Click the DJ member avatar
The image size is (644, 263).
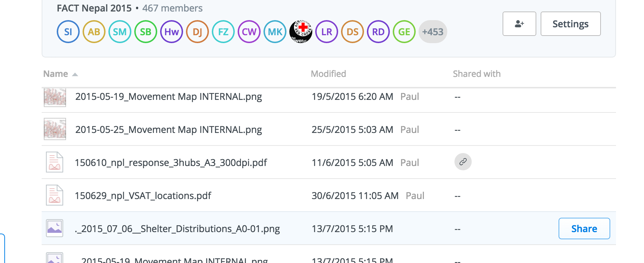[197, 32]
